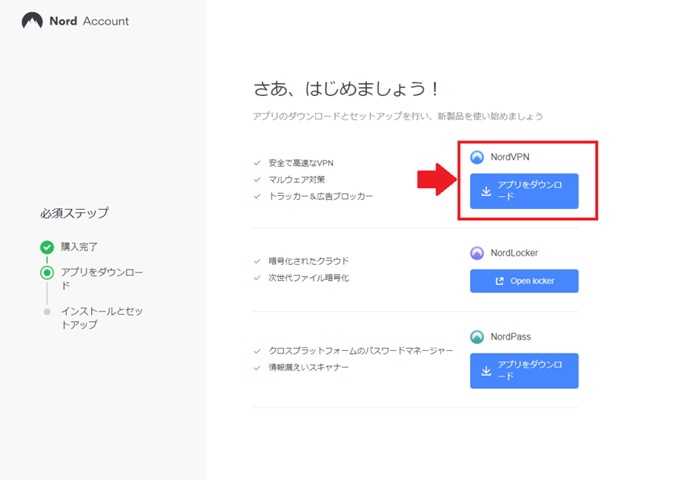The image size is (682, 480).
Task: Click the さあ、はじめましょう！ heading
Action: (x=346, y=89)
